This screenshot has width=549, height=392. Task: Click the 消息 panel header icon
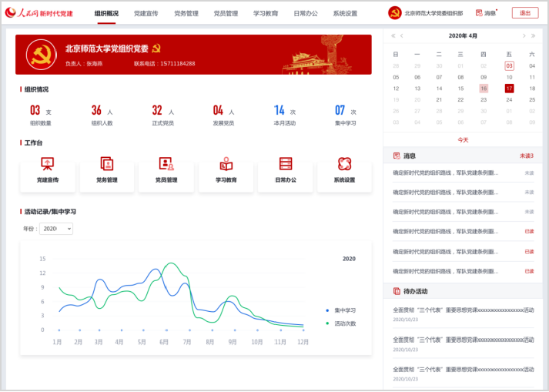point(397,156)
